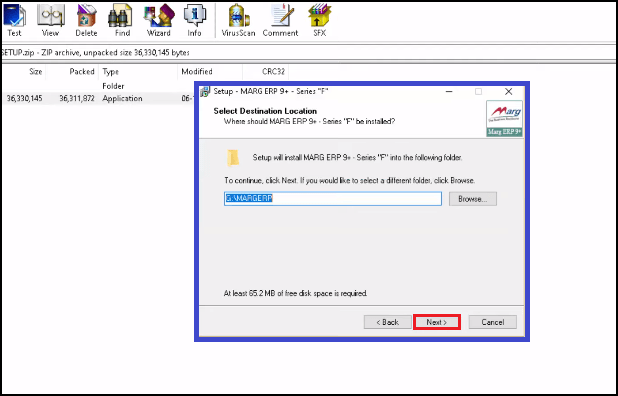Click the Delete toolbar icon in WinRAR
Image resolution: width=618 pixels, height=396 pixels.
point(86,20)
